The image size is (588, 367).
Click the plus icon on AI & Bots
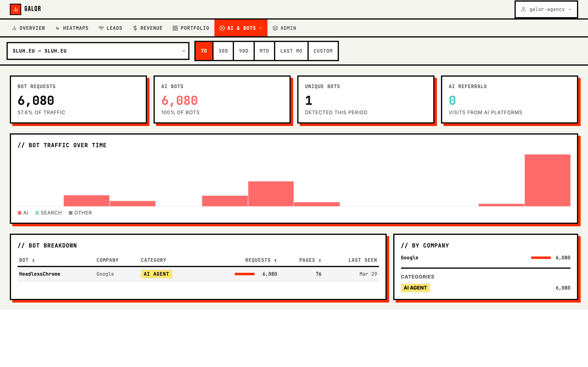tap(222, 28)
